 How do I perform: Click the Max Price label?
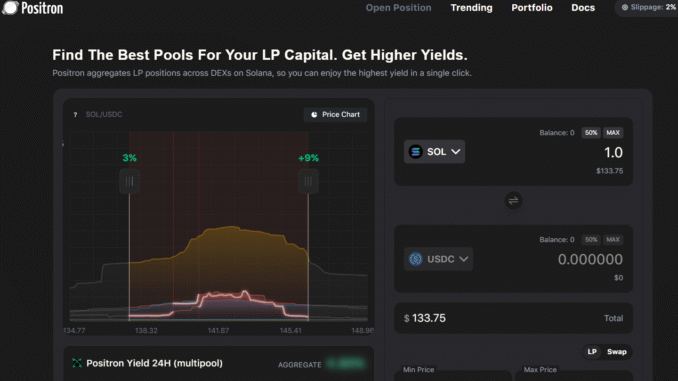click(540, 370)
